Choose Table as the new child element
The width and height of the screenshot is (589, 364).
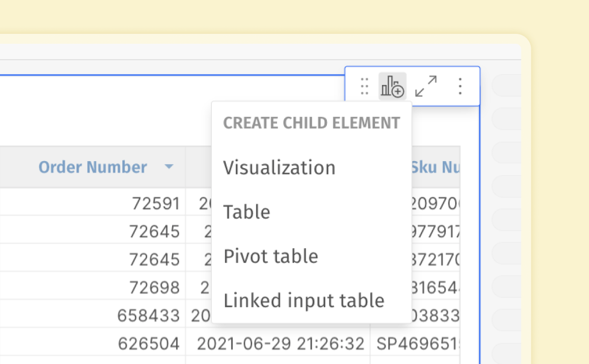tap(247, 211)
